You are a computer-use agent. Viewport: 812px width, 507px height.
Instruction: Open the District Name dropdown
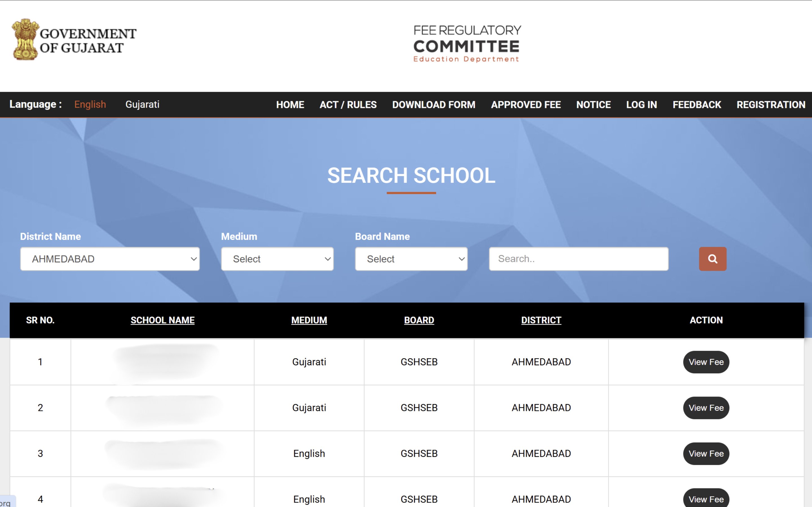coord(110,259)
